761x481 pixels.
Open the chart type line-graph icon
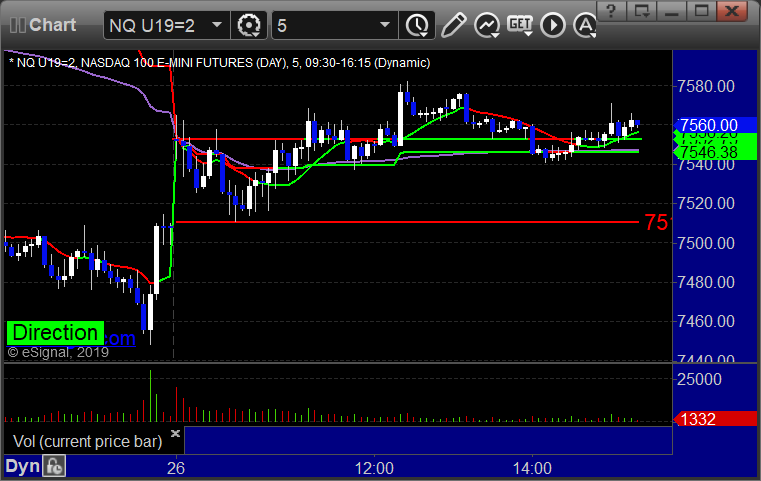tap(487, 25)
